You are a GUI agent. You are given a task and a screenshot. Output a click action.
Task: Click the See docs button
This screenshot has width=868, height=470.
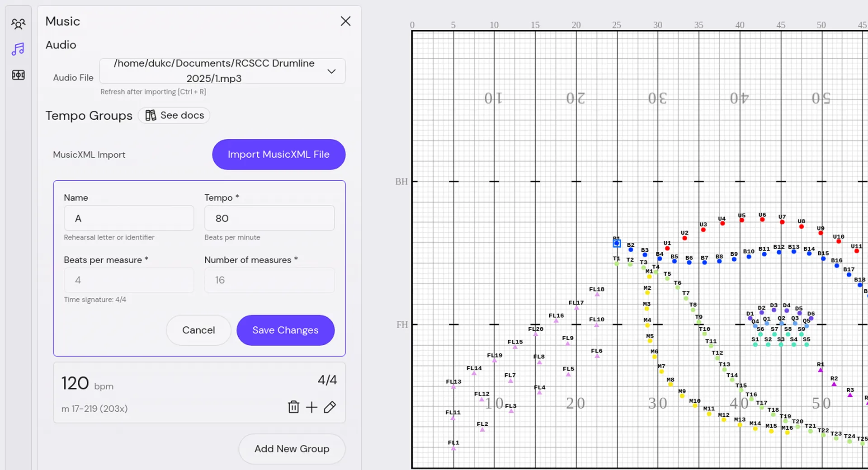174,115
